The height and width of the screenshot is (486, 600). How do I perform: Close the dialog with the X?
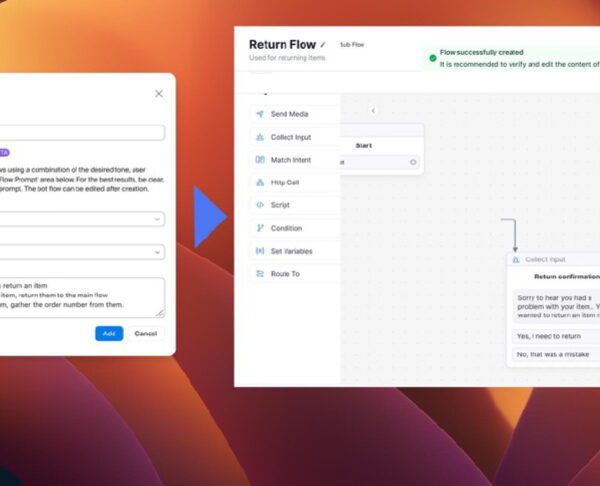(x=159, y=94)
